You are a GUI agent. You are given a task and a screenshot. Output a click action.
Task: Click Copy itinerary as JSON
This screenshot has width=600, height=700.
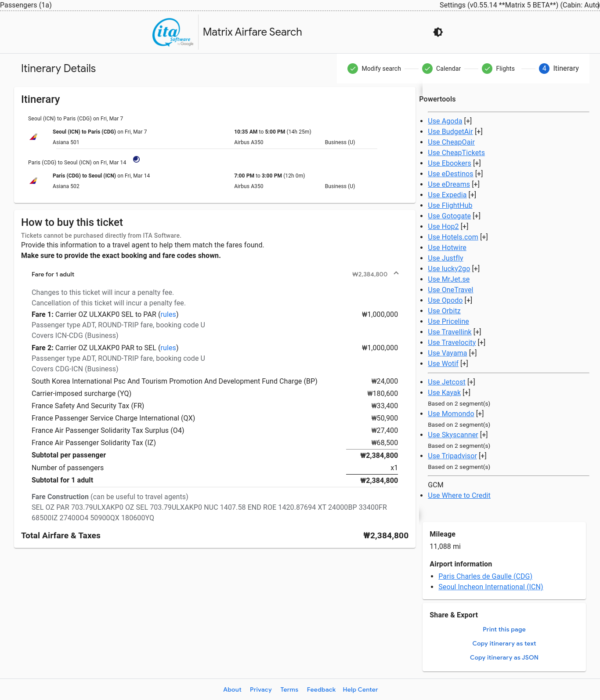(504, 658)
